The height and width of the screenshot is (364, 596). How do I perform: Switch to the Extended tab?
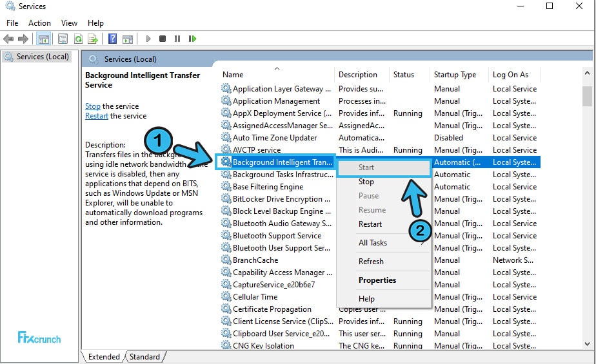tap(104, 357)
